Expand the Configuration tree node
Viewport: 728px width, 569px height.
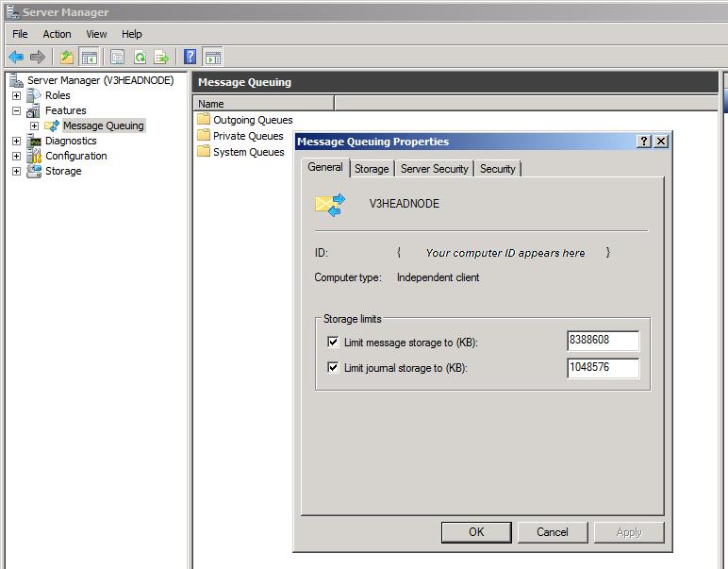[x=16, y=156]
